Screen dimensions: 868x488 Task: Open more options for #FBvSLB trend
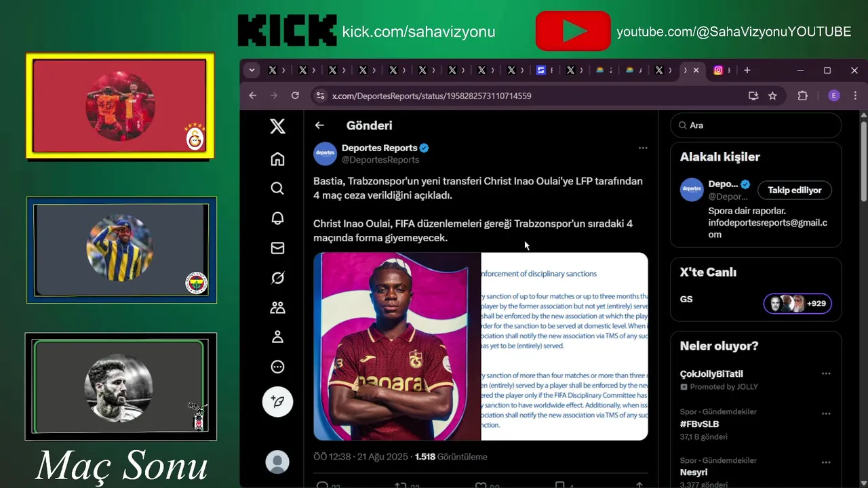826,413
